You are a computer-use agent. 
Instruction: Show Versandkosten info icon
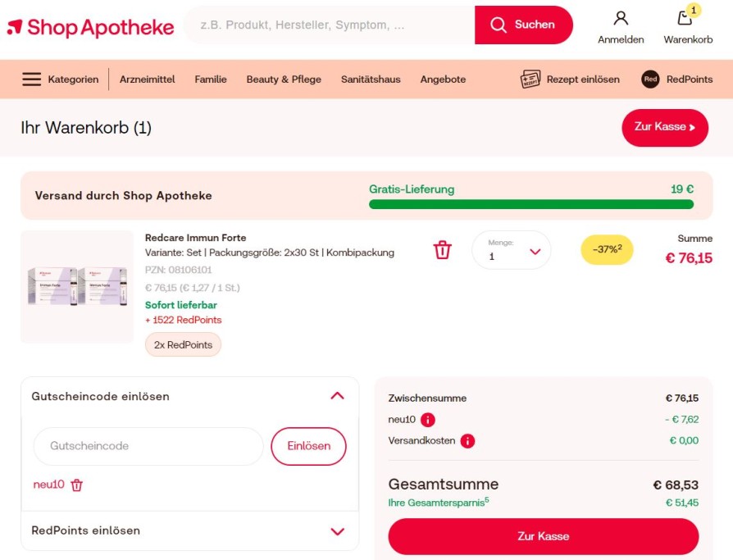(x=467, y=441)
